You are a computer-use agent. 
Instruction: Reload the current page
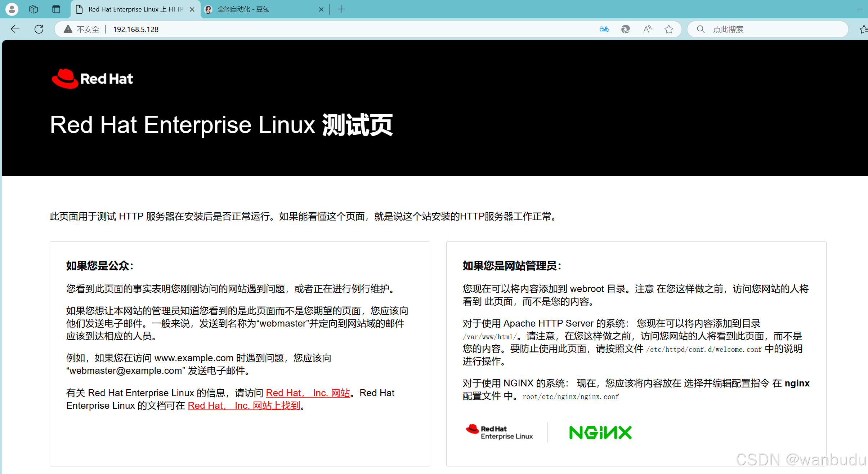click(39, 29)
